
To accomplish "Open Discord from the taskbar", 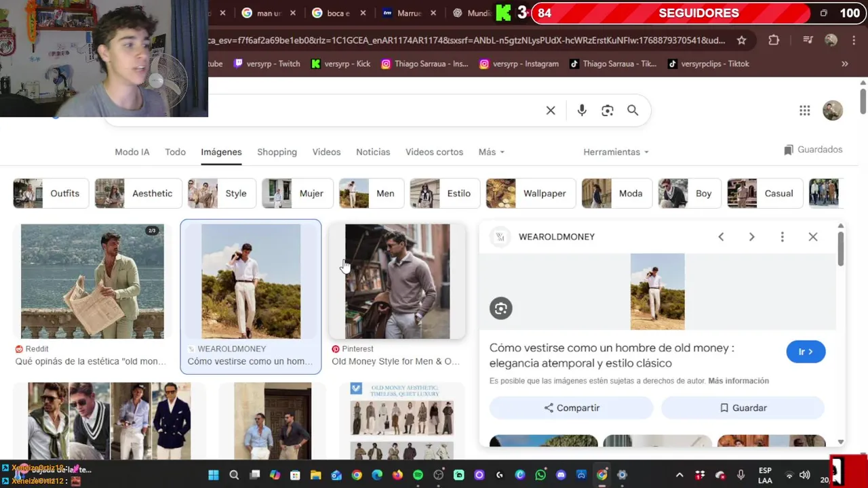I will (x=561, y=475).
